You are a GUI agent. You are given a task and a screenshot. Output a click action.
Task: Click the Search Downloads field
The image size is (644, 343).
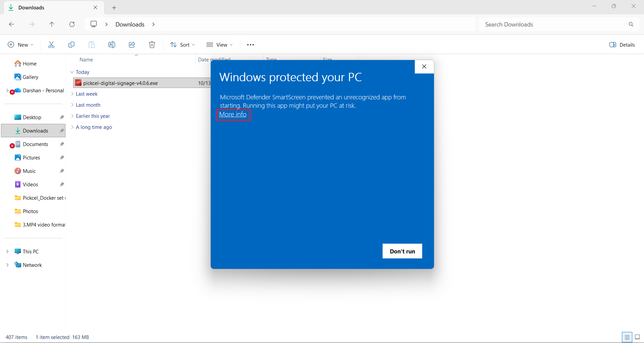click(554, 24)
